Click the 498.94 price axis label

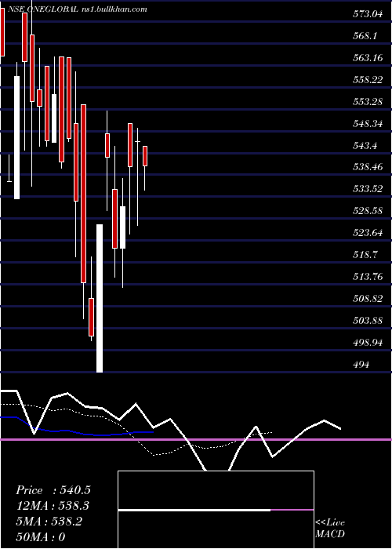click(368, 343)
